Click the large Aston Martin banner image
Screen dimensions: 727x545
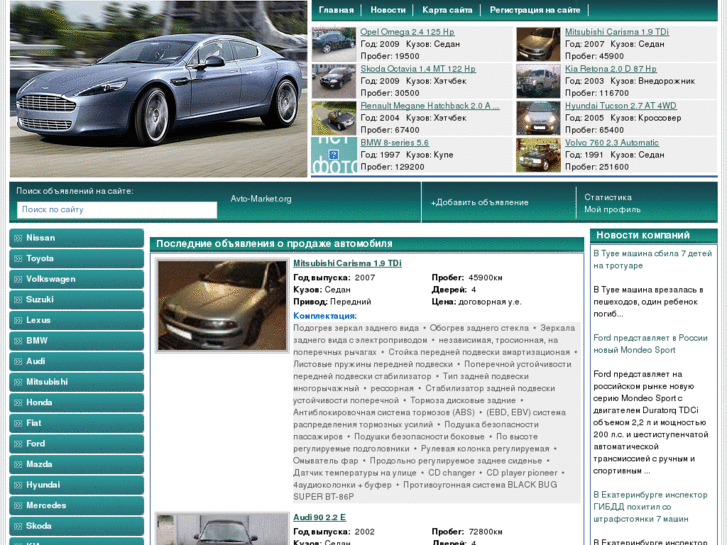(159, 89)
